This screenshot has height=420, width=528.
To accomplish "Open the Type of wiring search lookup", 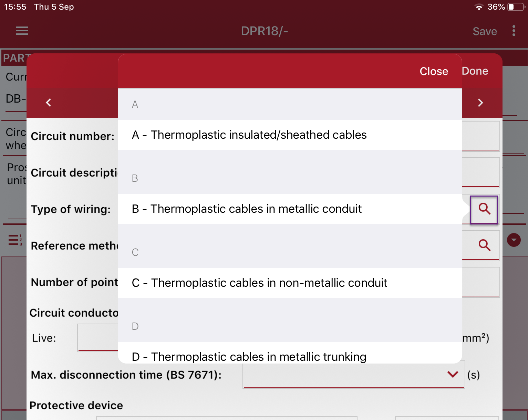I will (484, 209).
